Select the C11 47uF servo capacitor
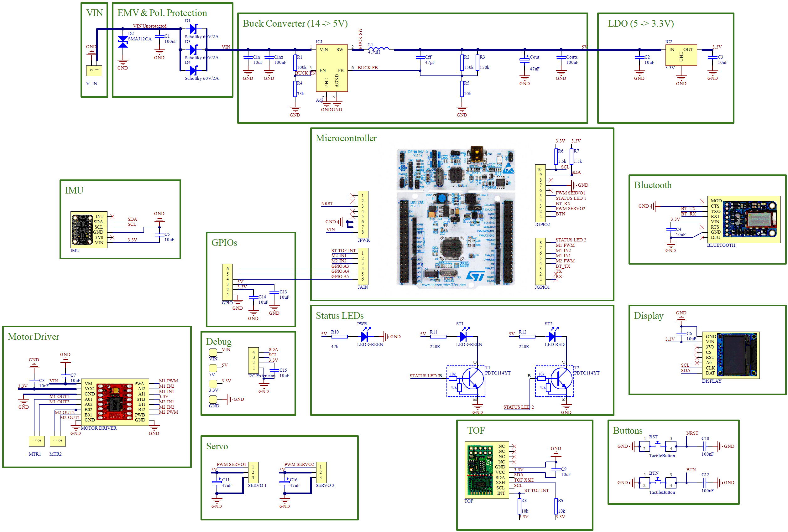The image size is (788, 532). click(x=217, y=483)
